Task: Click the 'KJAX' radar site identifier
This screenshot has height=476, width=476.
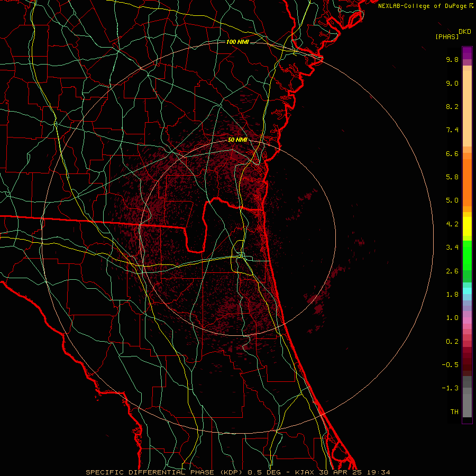Action: pyautogui.click(x=305, y=472)
